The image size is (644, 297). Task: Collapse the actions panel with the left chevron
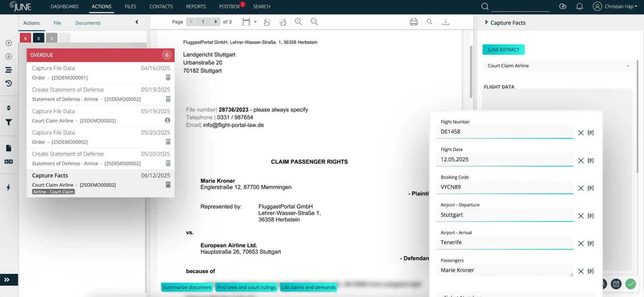tap(137, 22)
